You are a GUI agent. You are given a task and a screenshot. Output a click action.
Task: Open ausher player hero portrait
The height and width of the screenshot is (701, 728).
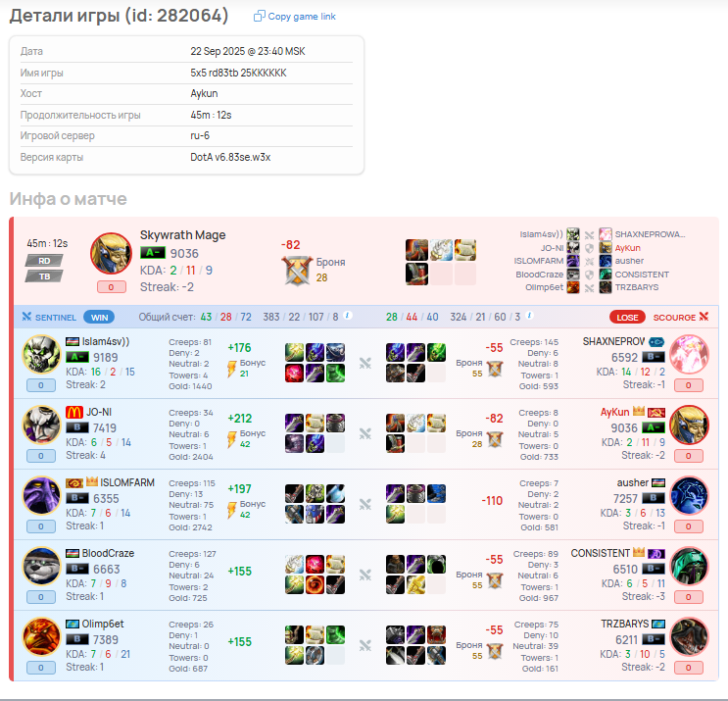click(x=690, y=495)
